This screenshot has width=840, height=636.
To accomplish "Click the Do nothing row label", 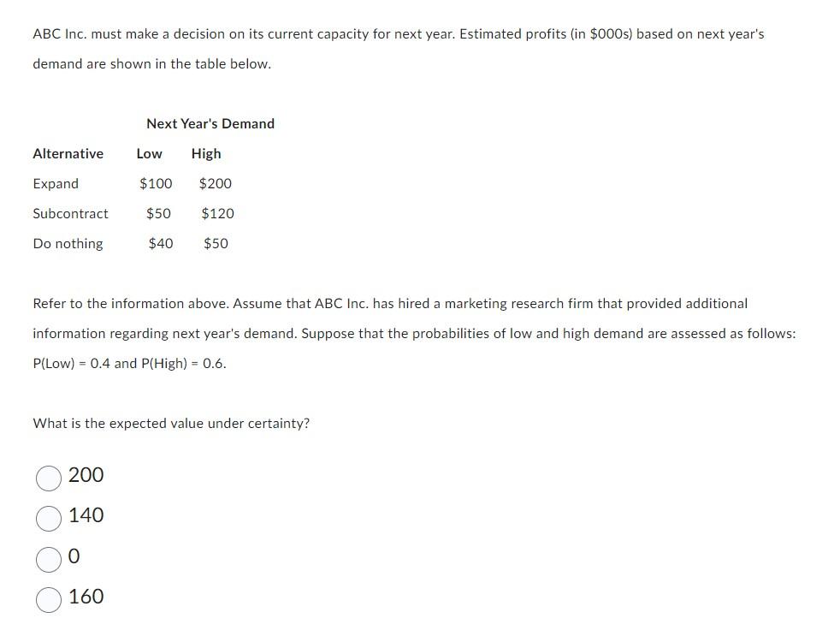I will click(68, 243).
